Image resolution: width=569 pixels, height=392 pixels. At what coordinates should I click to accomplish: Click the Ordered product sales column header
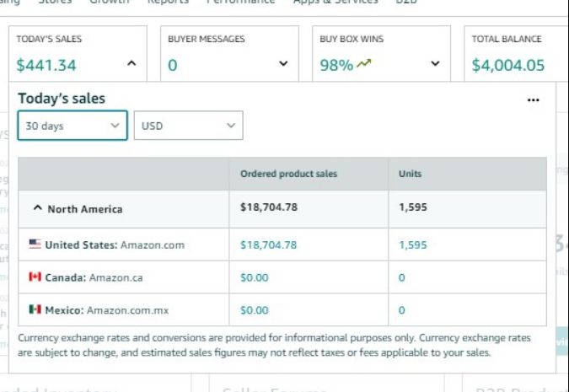[289, 174]
